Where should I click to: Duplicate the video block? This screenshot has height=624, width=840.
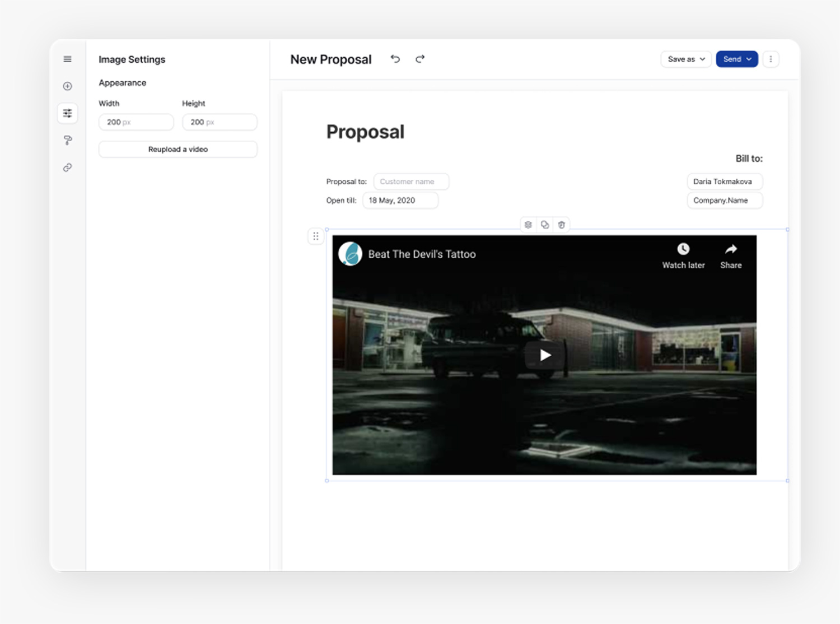(545, 225)
